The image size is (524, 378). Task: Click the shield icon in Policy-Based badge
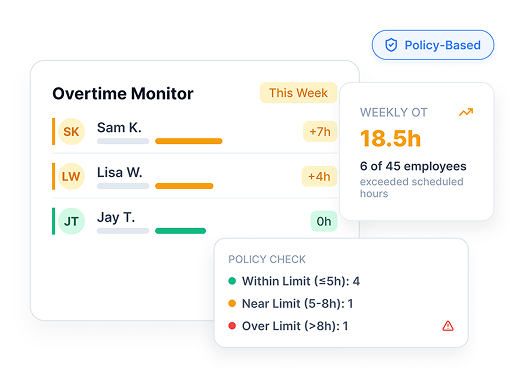pyautogui.click(x=391, y=45)
